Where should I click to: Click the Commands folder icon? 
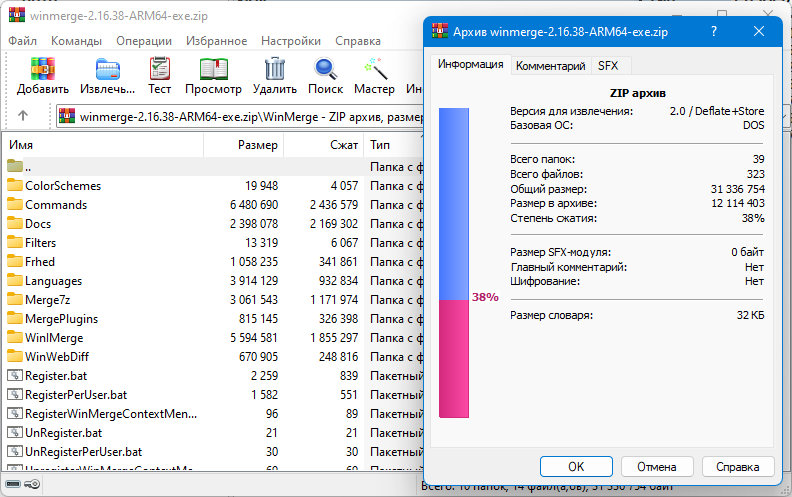click(15, 205)
